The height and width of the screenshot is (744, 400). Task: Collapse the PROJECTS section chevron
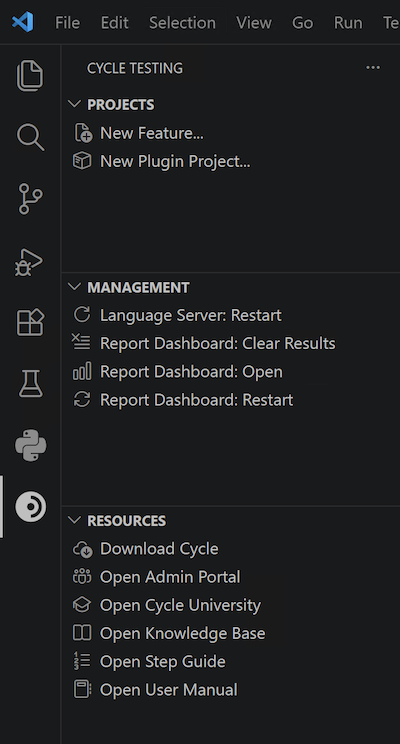coord(74,104)
